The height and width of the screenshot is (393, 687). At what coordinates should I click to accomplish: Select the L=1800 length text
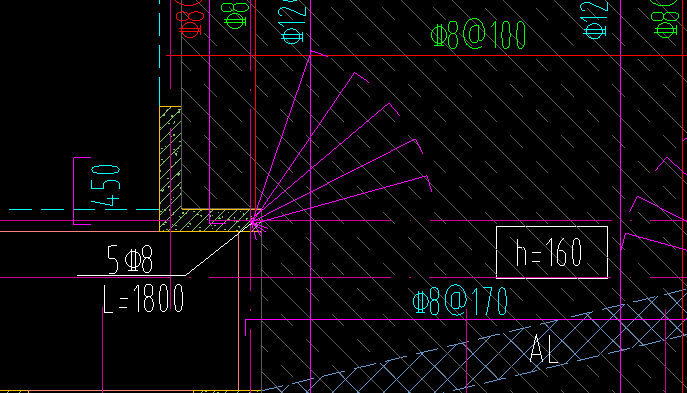point(143,298)
